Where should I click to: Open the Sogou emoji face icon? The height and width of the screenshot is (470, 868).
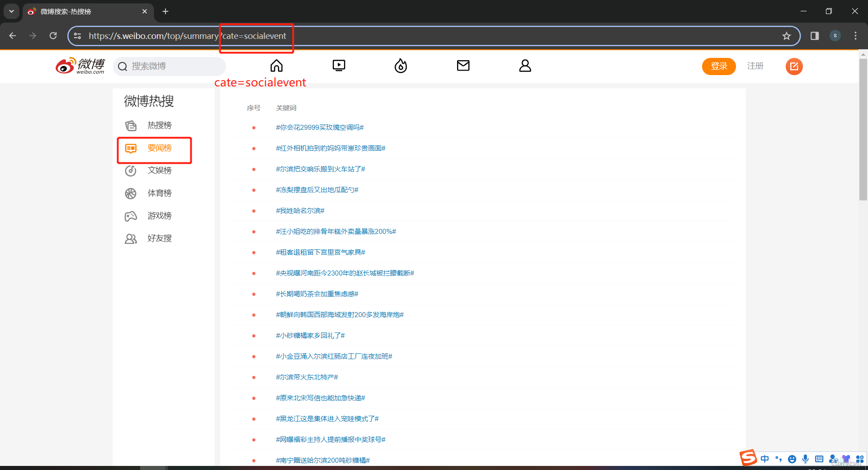tap(792, 459)
